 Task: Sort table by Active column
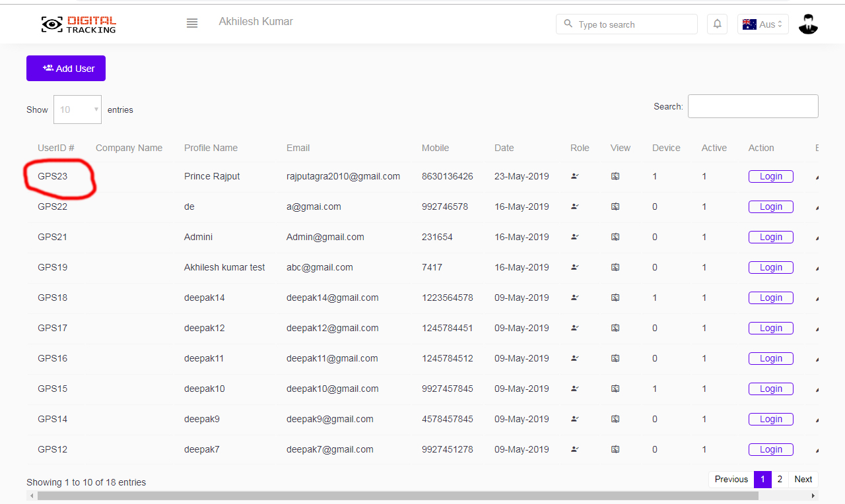[x=714, y=148]
